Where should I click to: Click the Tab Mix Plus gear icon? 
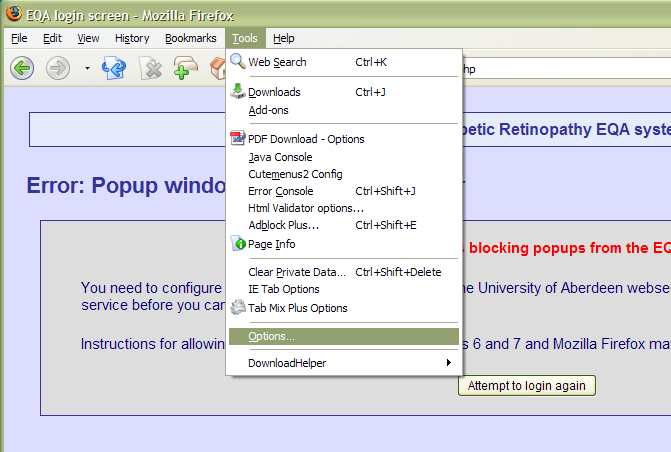pyautogui.click(x=238, y=307)
